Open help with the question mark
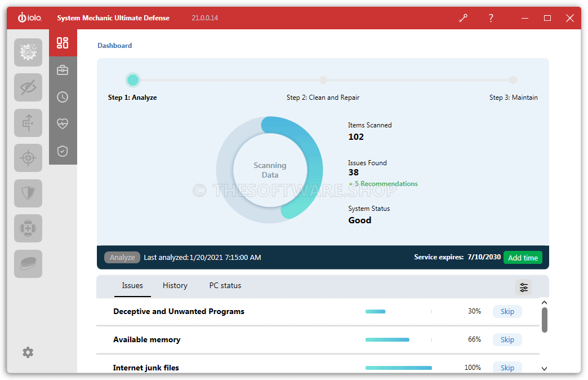The width and height of the screenshot is (588, 380). tap(491, 18)
